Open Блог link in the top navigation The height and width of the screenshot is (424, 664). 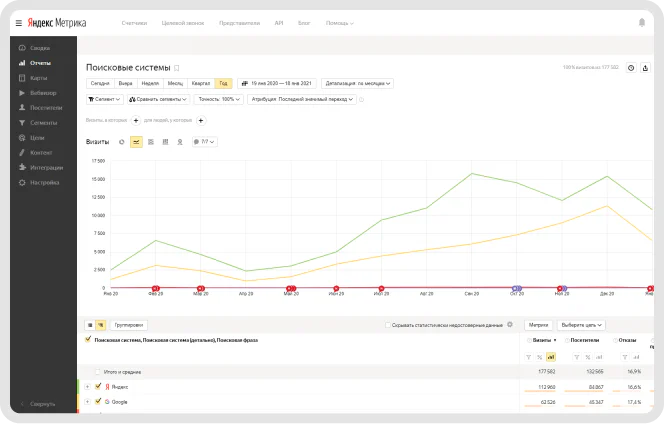click(x=304, y=23)
